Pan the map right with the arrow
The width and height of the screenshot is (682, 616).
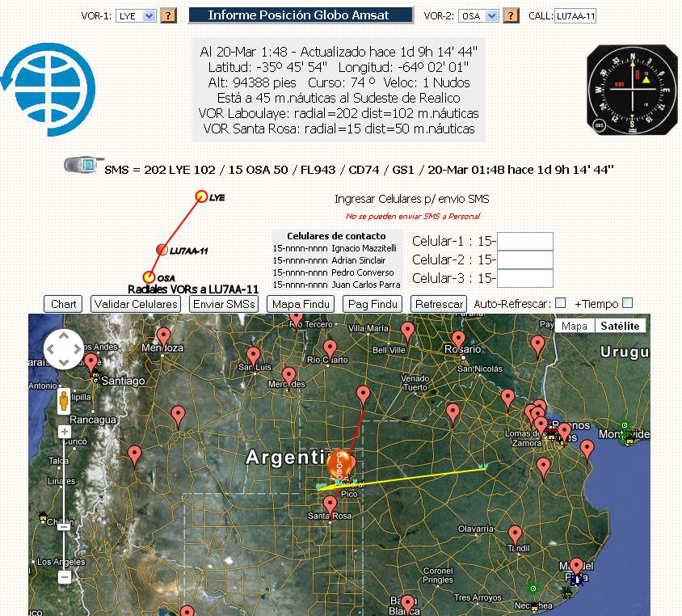click(x=77, y=349)
